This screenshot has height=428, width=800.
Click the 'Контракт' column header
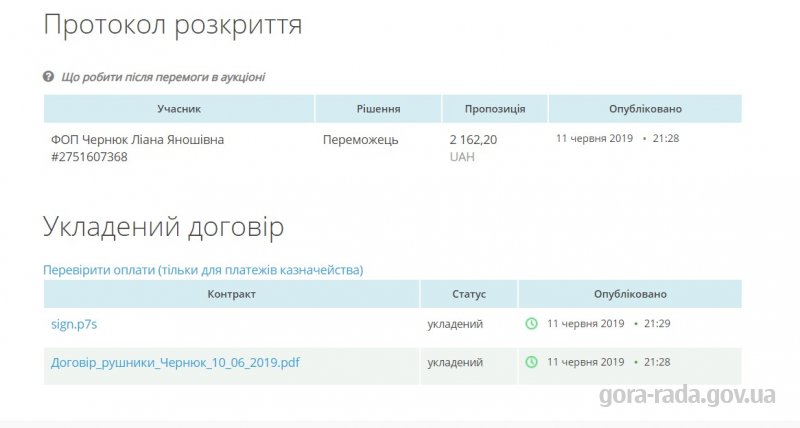coord(232,294)
